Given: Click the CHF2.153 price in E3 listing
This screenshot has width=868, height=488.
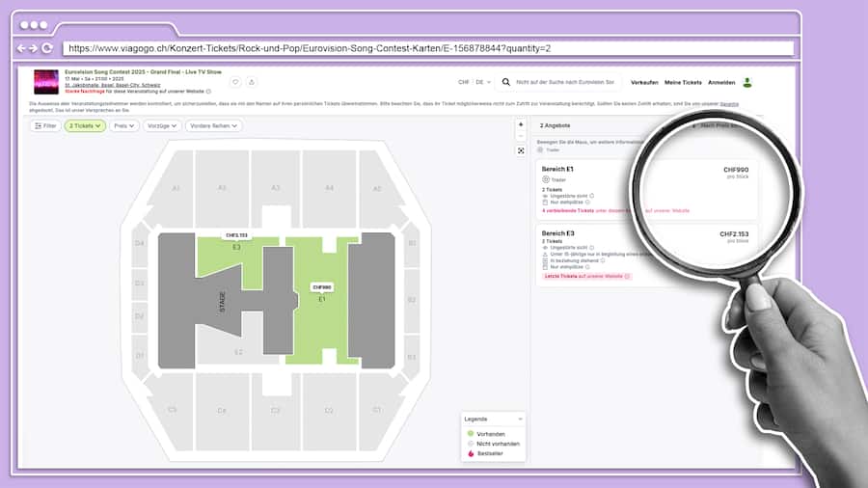Looking at the screenshot, I should click(x=734, y=234).
